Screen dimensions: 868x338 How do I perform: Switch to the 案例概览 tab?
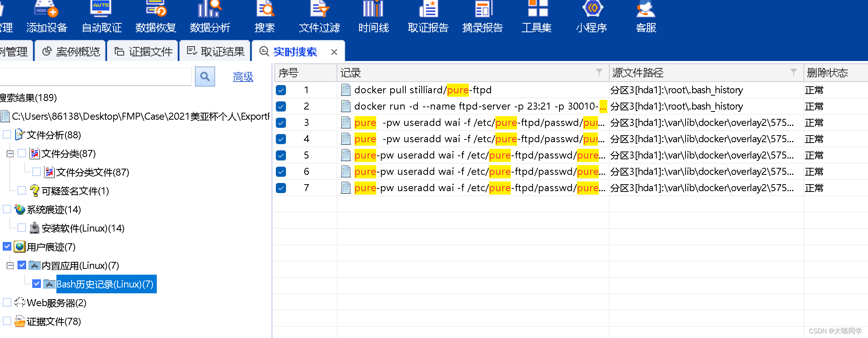71,52
